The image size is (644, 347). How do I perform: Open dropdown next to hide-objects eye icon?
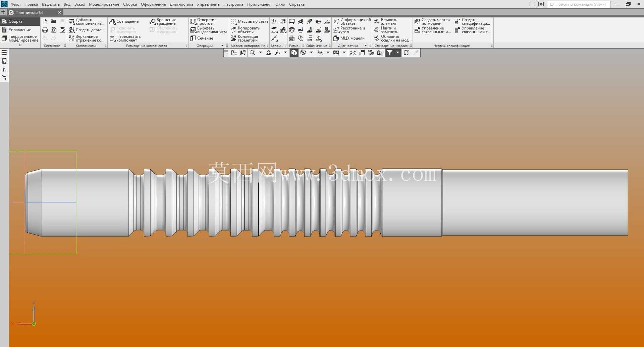(x=328, y=53)
